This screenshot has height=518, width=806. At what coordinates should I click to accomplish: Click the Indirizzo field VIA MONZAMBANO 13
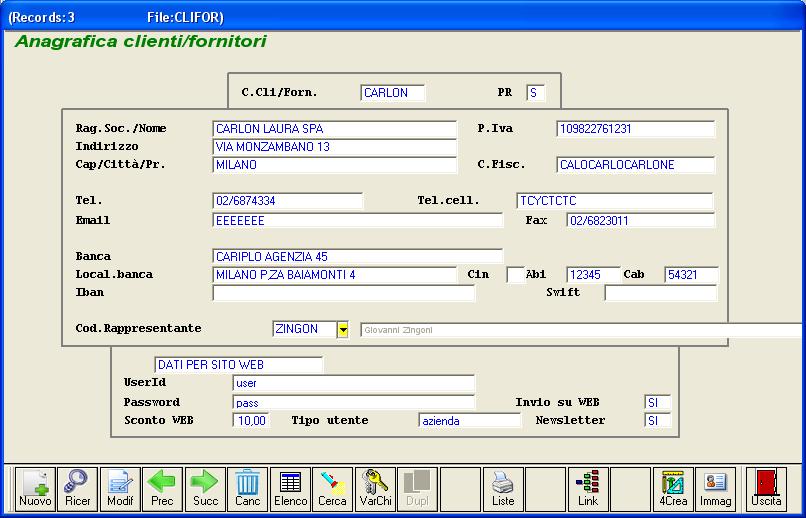(335, 147)
